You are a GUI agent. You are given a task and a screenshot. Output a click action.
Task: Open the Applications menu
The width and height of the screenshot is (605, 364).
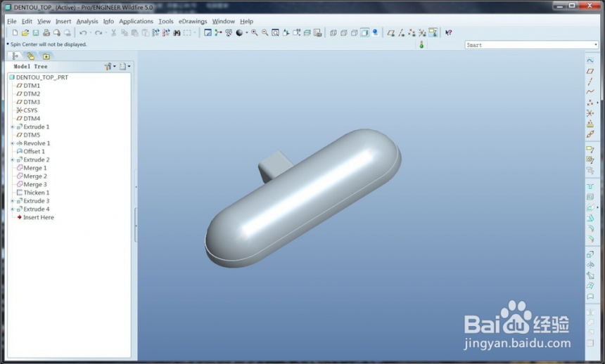(x=136, y=21)
